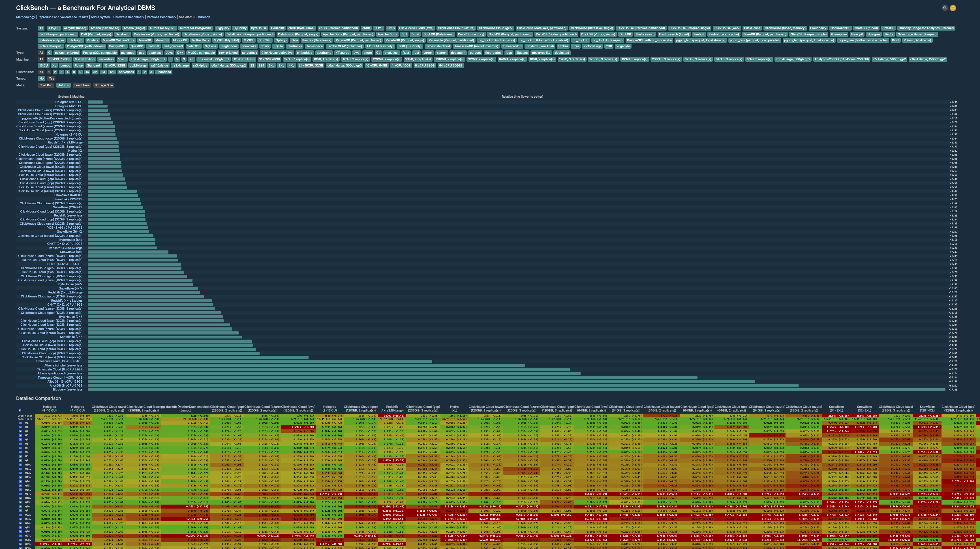Select the Storage Size metric

[x=104, y=85]
